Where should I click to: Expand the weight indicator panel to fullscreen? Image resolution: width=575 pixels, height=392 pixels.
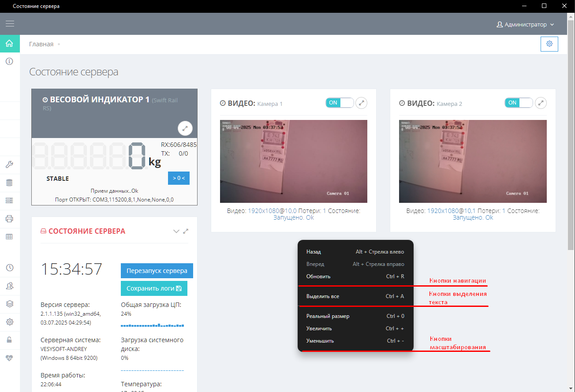pyautogui.click(x=185, y=128)
